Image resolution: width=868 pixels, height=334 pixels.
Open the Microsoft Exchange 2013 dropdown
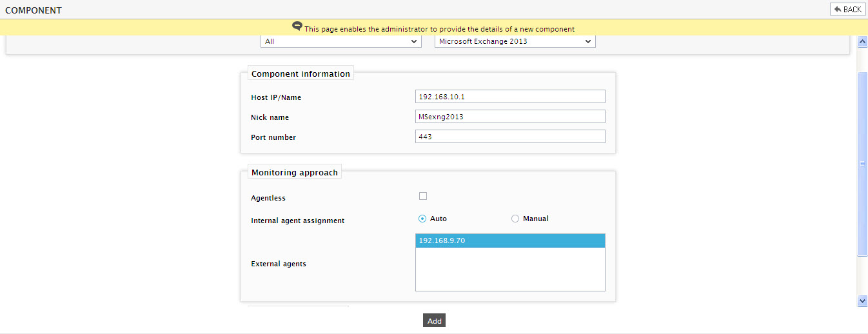coord(515,41)
